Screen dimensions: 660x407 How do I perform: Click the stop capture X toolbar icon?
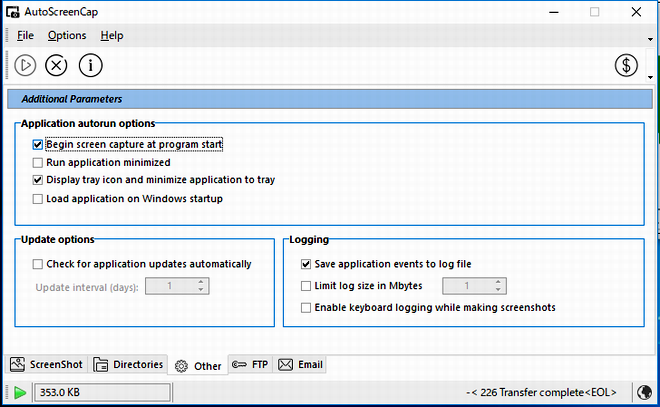56,65
